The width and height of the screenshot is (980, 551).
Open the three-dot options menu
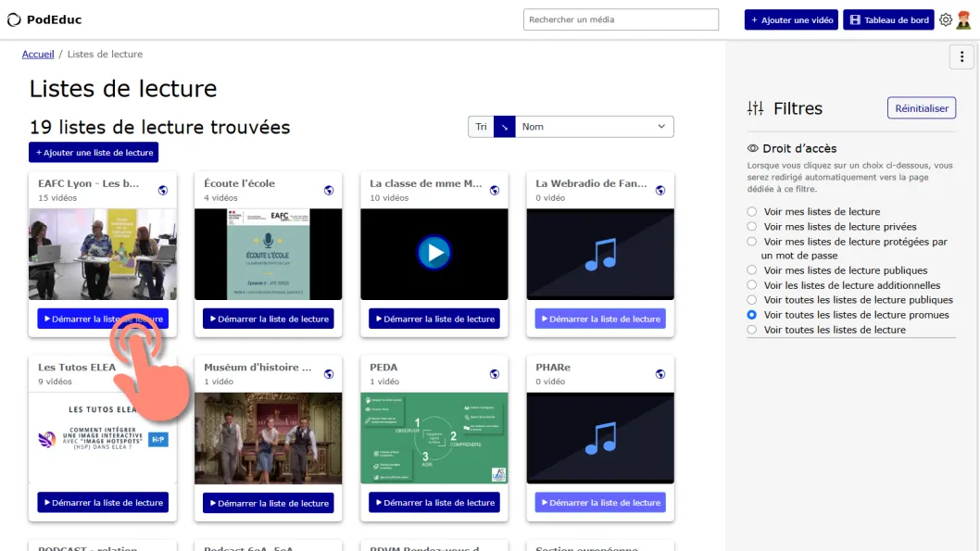tap(961, 56)
